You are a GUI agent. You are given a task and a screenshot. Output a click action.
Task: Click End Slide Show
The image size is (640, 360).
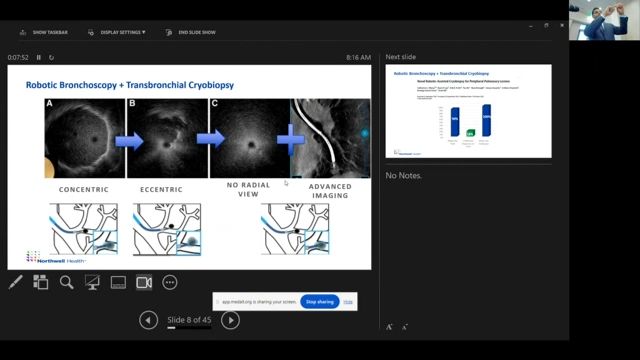click(x=191, y=32)
